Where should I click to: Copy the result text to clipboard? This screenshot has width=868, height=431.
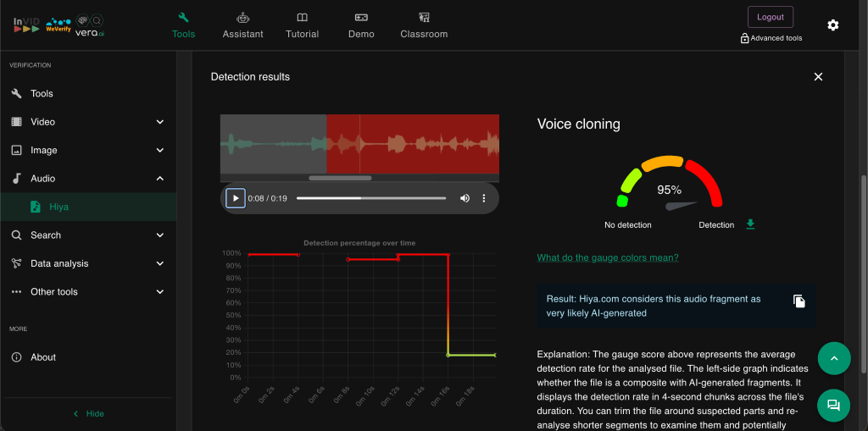click(x=798, y=301)
